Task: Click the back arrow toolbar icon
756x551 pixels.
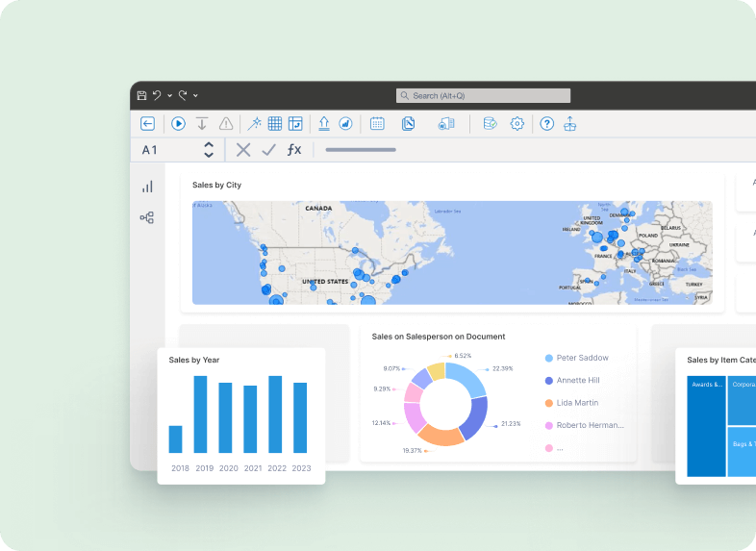Action: 147,124
